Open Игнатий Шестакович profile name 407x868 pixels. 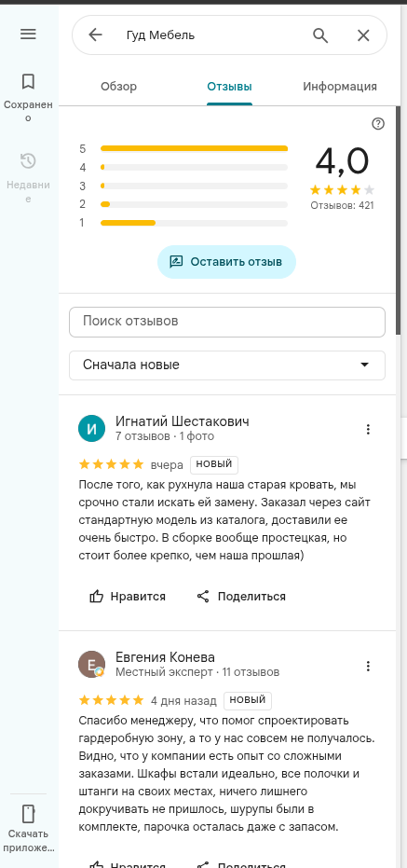182,421
